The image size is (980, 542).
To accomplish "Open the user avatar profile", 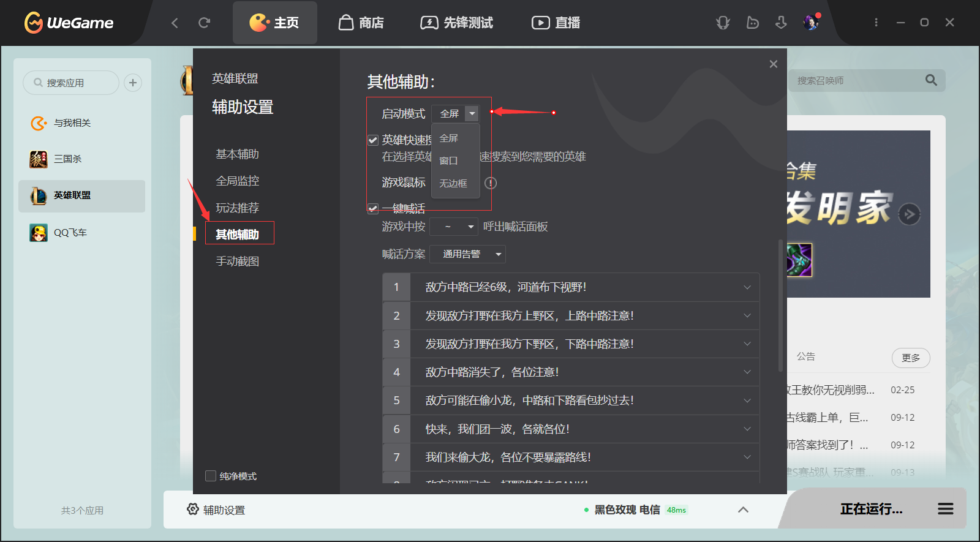I will pyautogui.click(x=811, y=23).
